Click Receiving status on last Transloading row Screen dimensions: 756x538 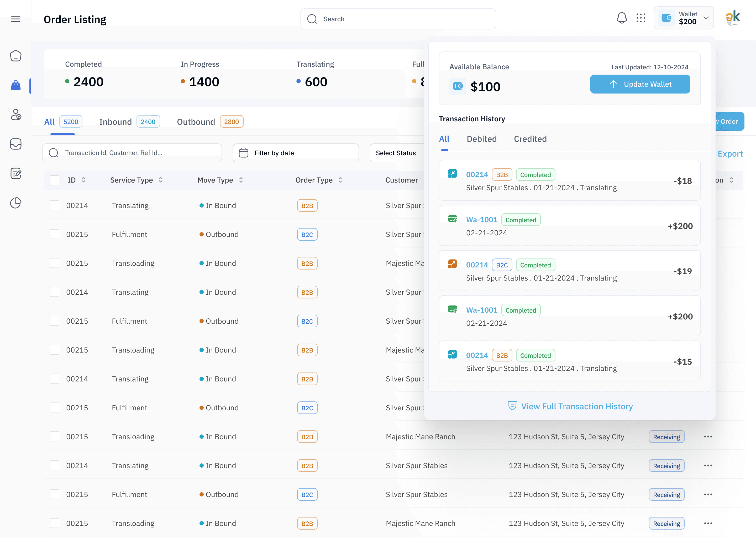click(x=666, y=523)
